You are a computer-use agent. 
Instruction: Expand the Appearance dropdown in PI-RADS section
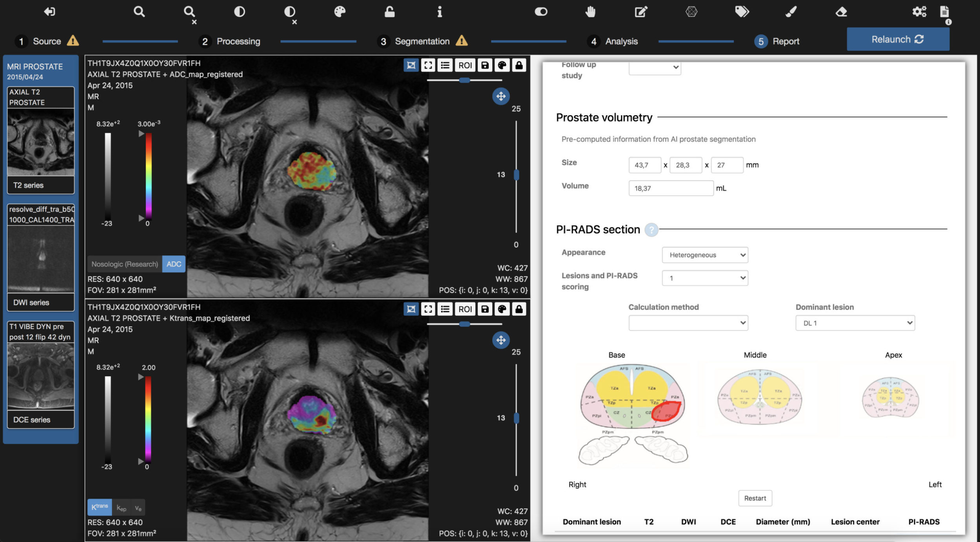point(705,254)
